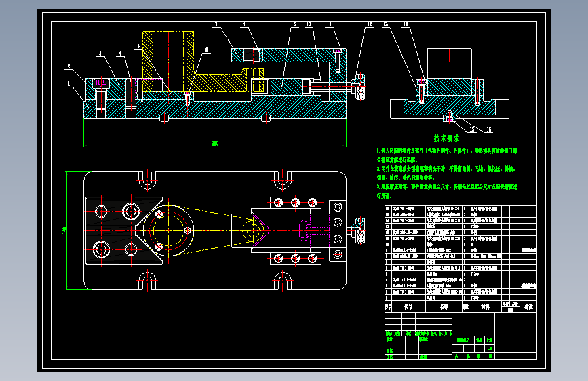Viewport: 588px width, 381px height.
Task: Pick the tall yellow hatched workpiece in section view
Action: coord(168,62)
